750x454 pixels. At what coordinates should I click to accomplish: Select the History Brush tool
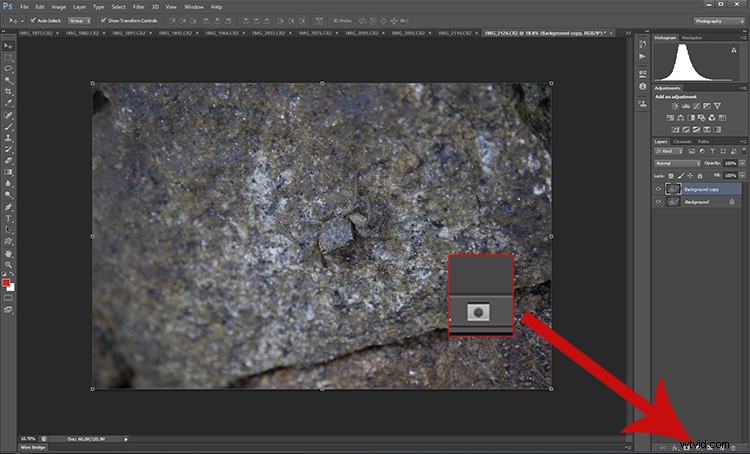pyautogui.click(x=8, y=150)
